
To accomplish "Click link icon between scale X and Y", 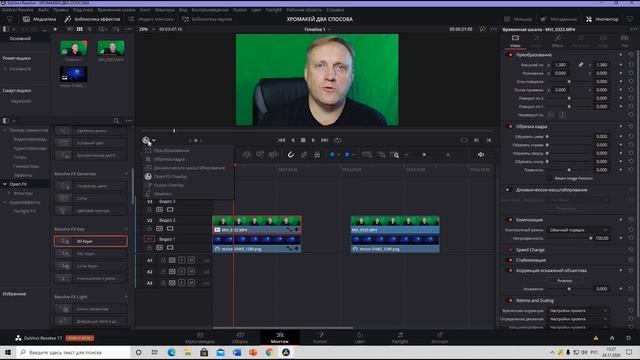I will (x=581, y=65).
